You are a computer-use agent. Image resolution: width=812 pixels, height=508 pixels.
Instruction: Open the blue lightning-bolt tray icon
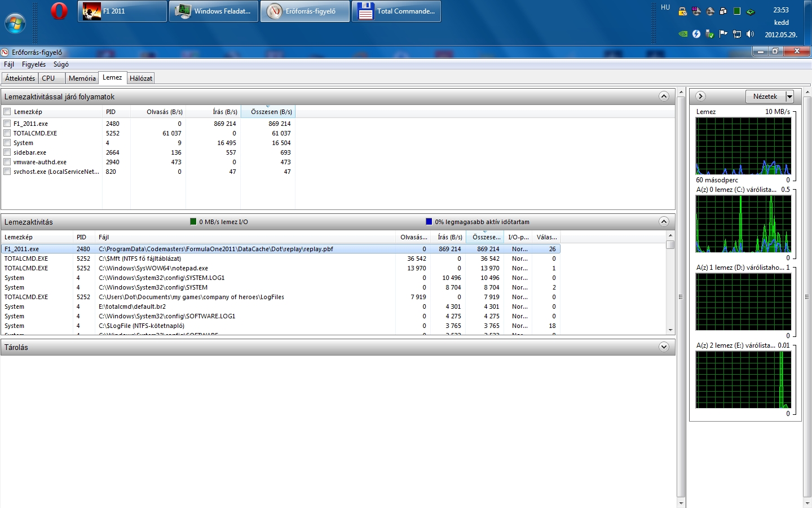click(696, 34)
